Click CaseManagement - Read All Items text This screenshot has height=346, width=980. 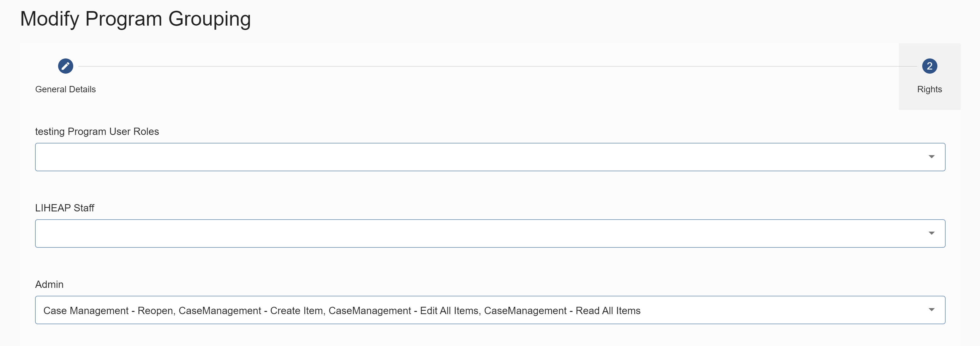coord(562,311)
